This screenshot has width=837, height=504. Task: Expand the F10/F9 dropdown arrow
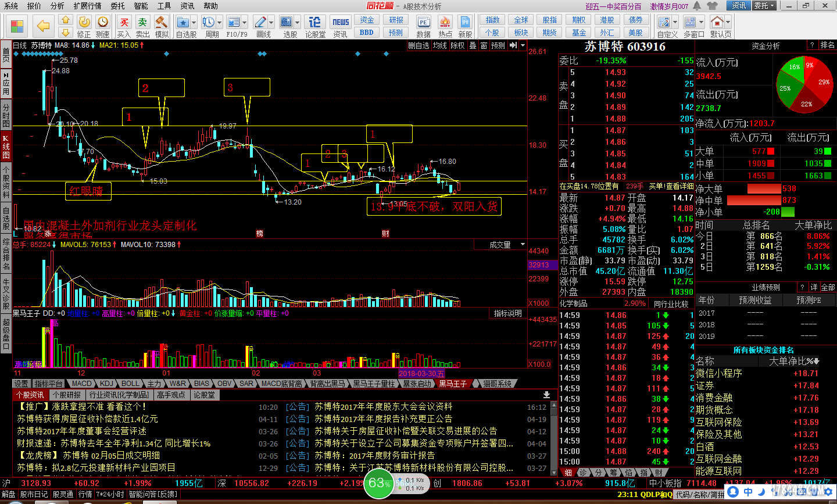(x=245, y=23)
